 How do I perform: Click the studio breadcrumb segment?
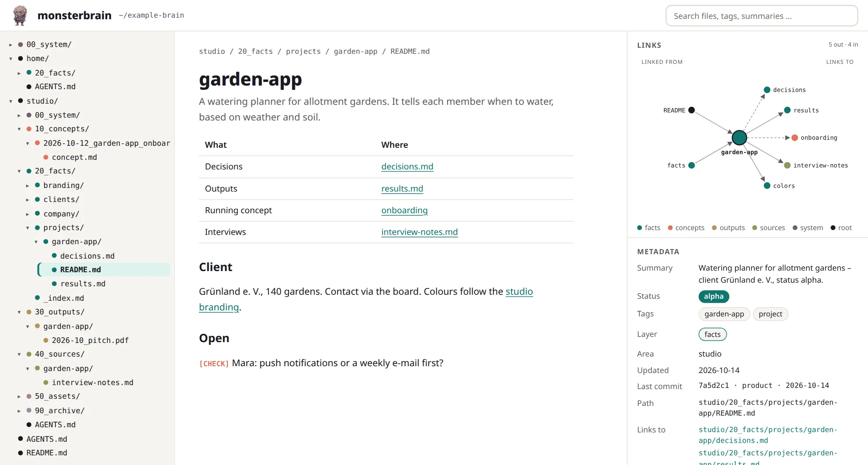click(212, 51)
